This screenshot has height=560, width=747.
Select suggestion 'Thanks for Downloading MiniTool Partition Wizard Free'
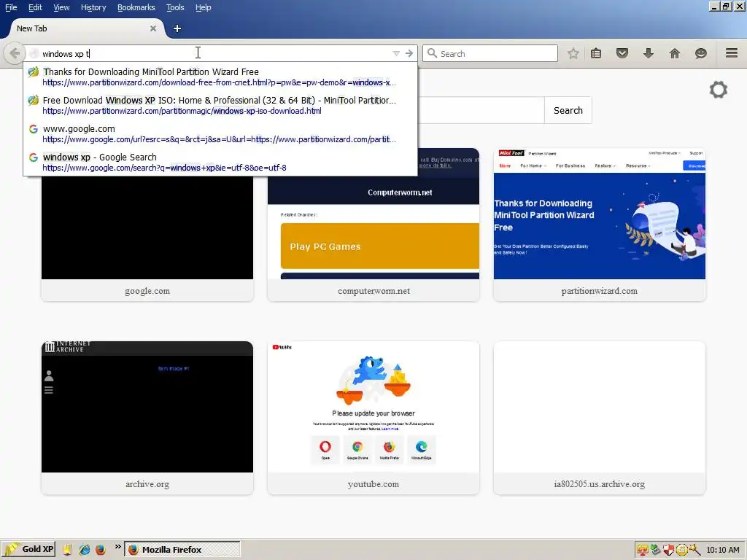pos(220,77)
